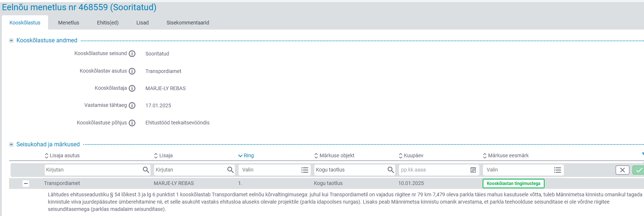This screenshot has width=644, height=216.
Task: Collapse the Transpordiamet row details
Action: click(26, 184)
